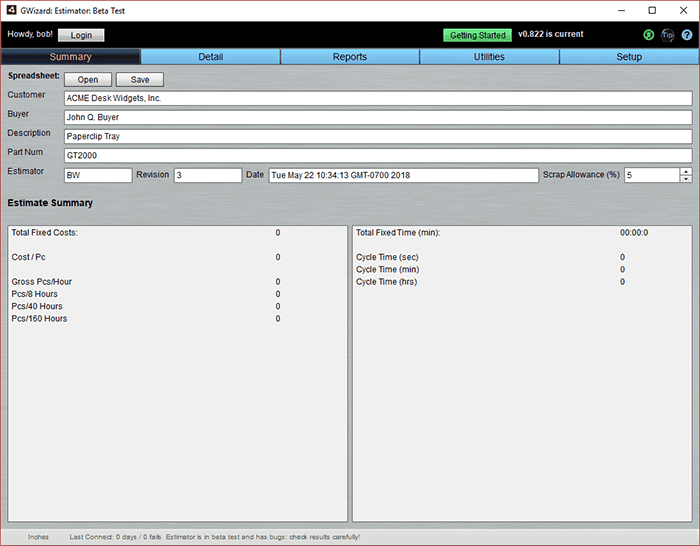
Task: Click the 'Inches' unit in status bar
Action: (x=38, y=537)
